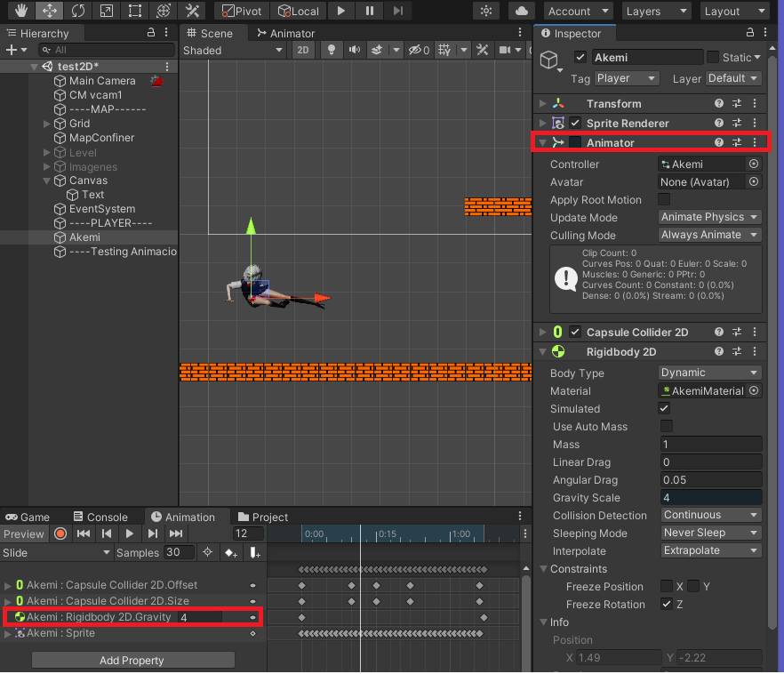Open the Layout dropdown
Viewport: 784px width, 674px height.
point(733,12)
